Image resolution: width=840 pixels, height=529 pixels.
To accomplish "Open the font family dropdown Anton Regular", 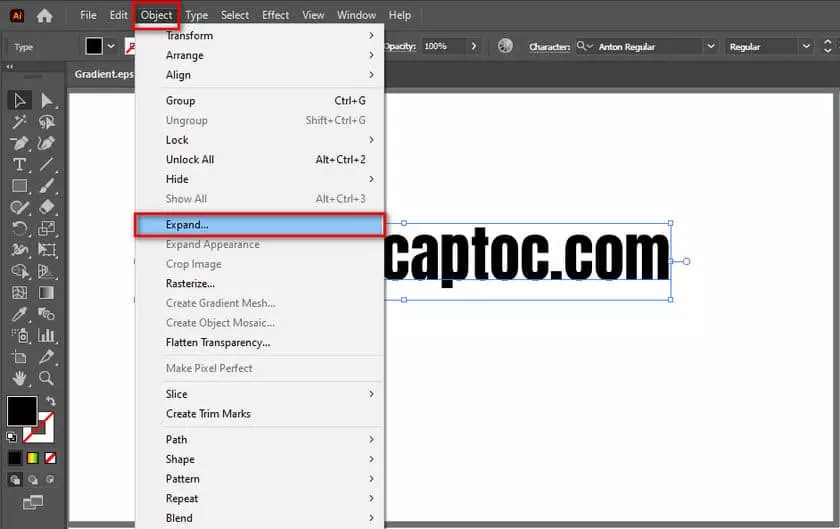I will (711, 47).
